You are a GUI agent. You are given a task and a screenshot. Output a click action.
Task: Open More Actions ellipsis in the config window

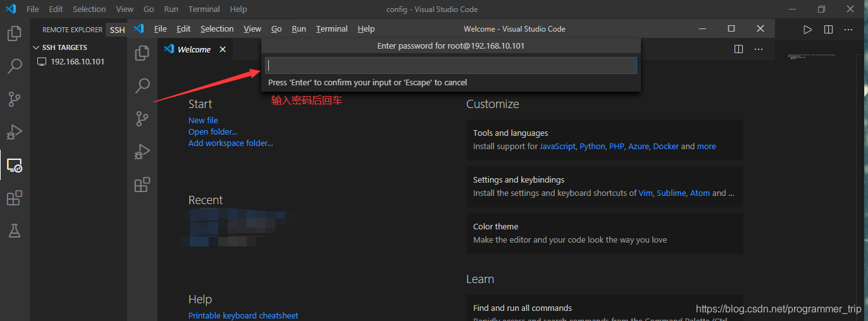[x=848, y=30]
